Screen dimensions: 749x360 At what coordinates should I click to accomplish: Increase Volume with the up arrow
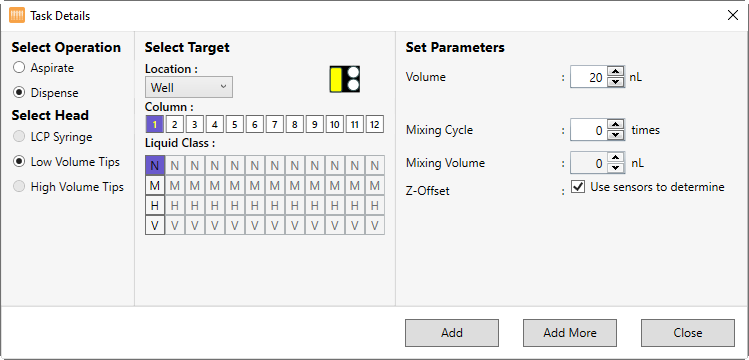click(x=616, y=72)
